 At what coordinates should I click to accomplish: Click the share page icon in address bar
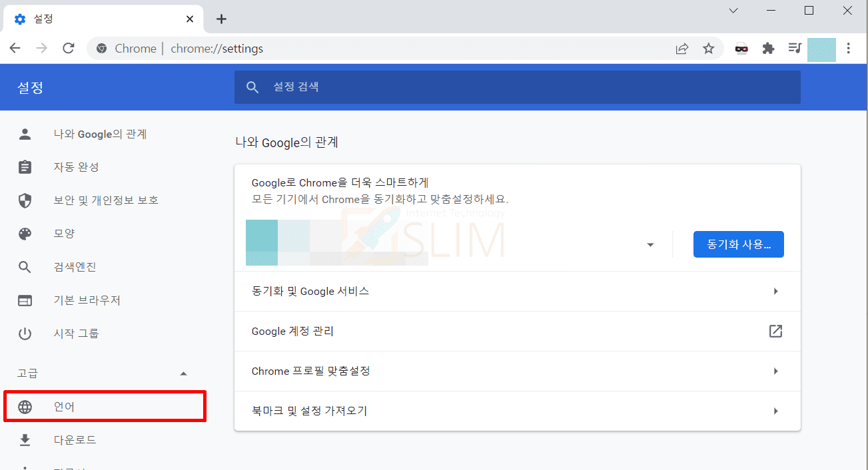[x=681, y=49]
